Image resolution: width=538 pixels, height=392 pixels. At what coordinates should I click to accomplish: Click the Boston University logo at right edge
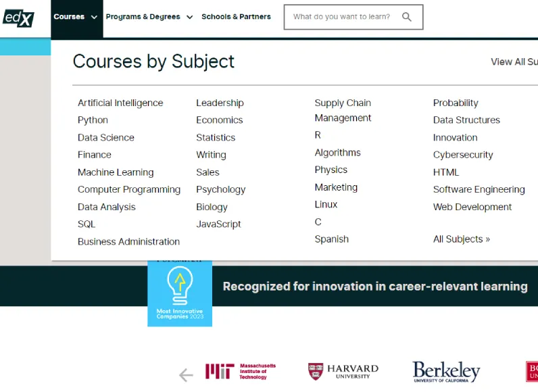tap(532, 372)
